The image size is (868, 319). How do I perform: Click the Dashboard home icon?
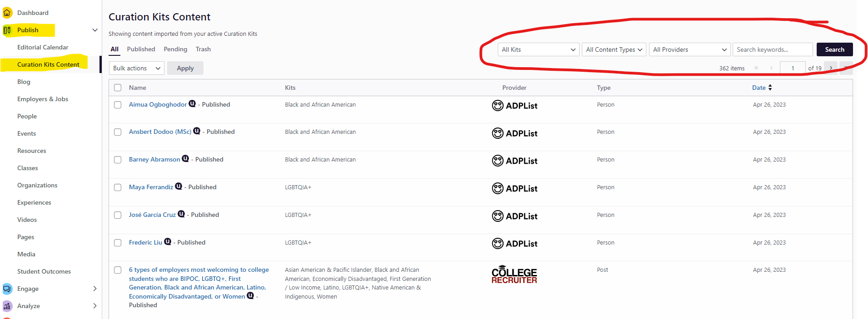(x=7, y=13)
